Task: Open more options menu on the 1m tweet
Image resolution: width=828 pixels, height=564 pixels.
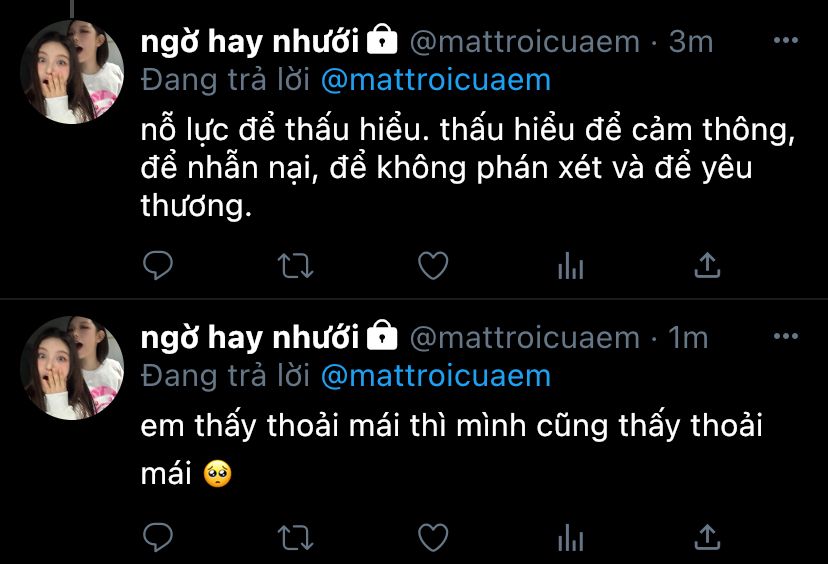Action: [786, 336]
